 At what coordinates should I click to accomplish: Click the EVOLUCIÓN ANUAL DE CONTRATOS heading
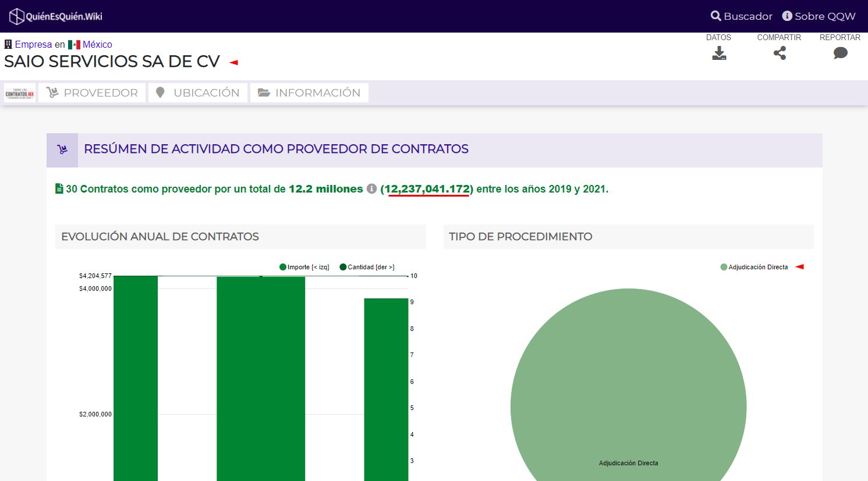tap(160, 237)
